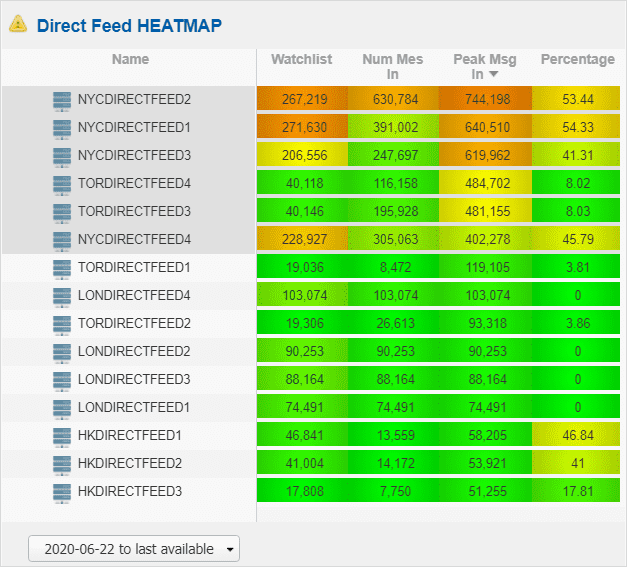Click the sort arrow on Peak Msg In
The image size is (627, 567).
tap(494, 74)
